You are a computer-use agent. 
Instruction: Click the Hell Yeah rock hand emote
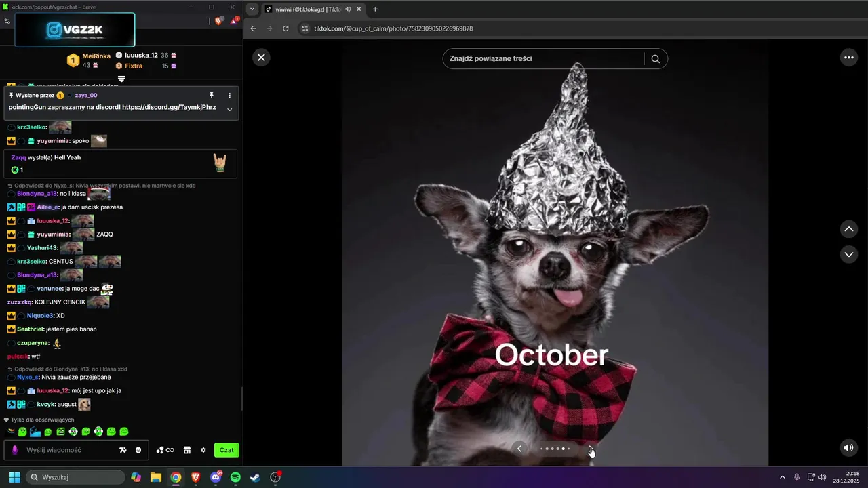(x=220, y=162)
